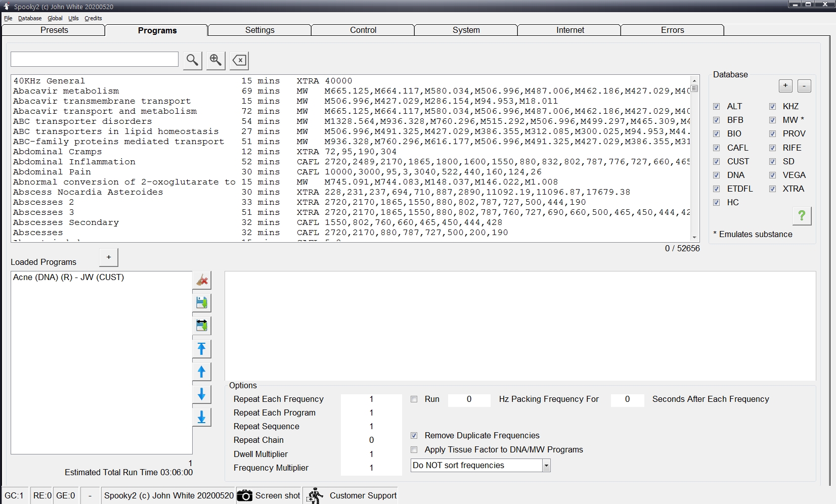Click the green save floppy disk icon
836x504 pixels.
[x=202, y=303]
